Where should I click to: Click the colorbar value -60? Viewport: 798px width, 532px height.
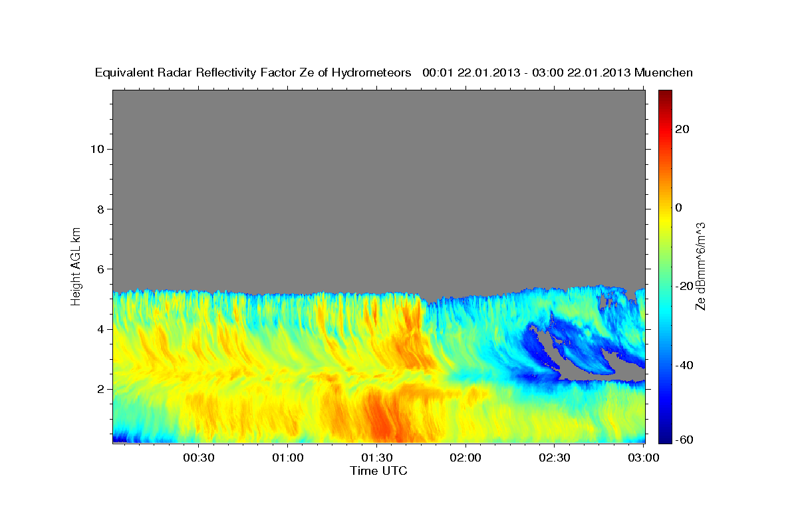click(x=684, y=440)
